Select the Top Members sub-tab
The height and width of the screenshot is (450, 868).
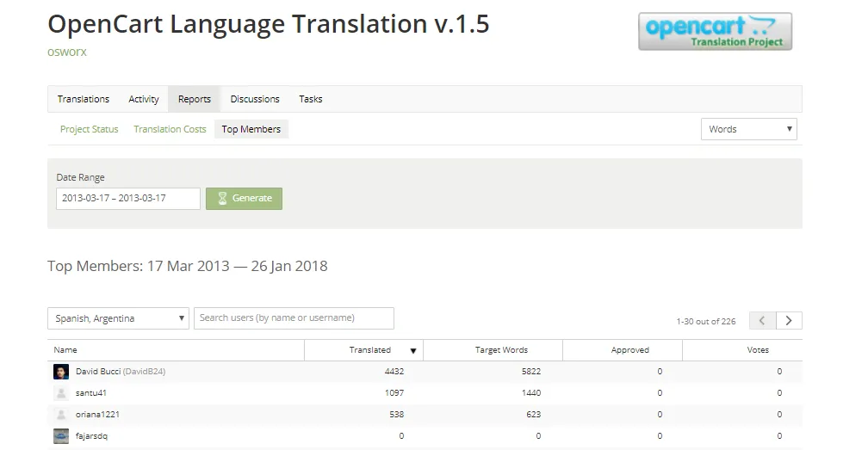tap(251, 129)
